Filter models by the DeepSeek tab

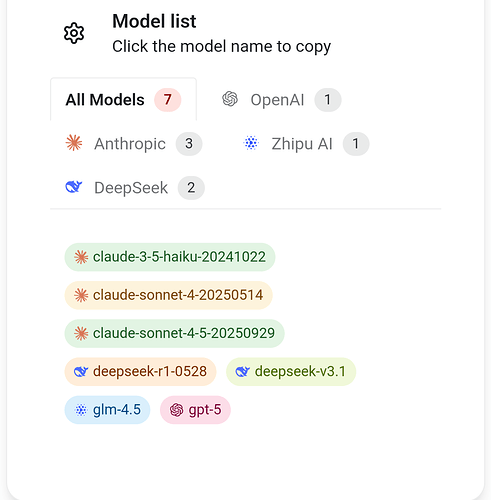click(x=135, y=188)
